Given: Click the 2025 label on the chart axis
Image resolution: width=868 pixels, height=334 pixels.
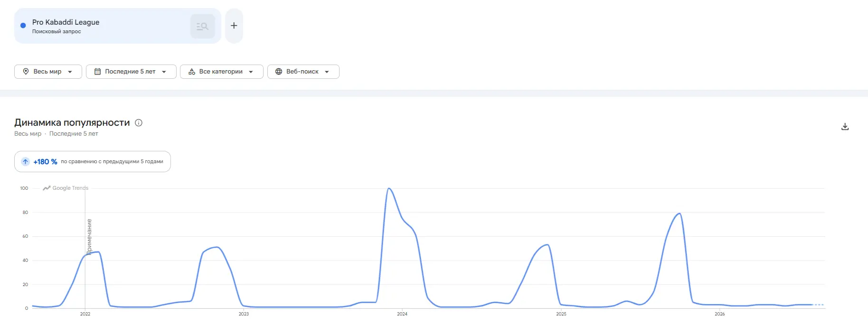Looking at the screenshot, I should pos(561,314).
